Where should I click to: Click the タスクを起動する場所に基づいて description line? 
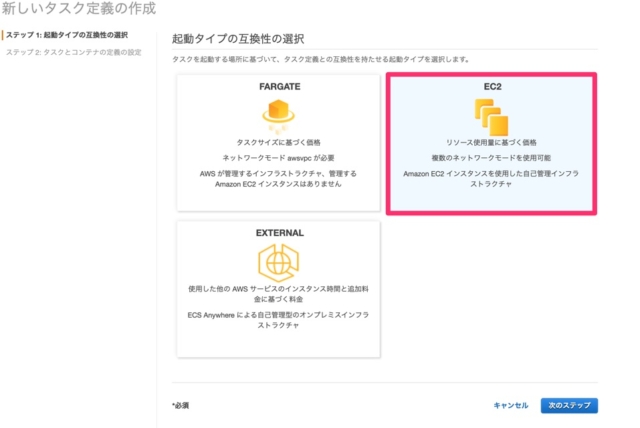tap(320, 60)
